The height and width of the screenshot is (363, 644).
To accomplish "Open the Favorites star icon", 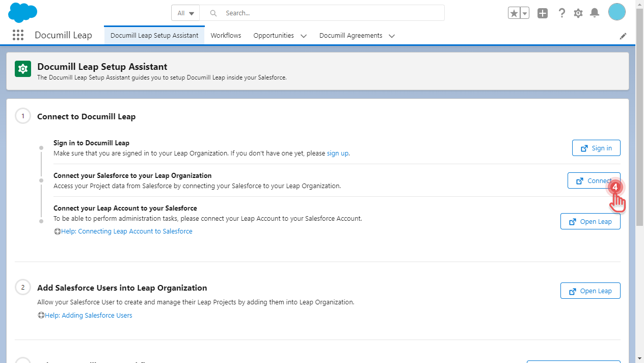I will coord(514,13).
